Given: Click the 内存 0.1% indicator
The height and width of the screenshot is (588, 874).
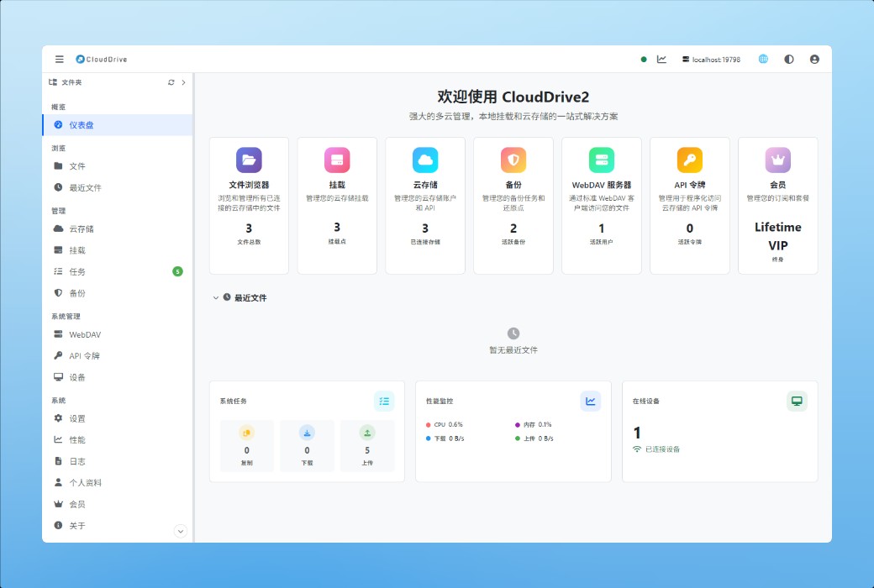Looking at the screenshot, I should tap(534, 425).
